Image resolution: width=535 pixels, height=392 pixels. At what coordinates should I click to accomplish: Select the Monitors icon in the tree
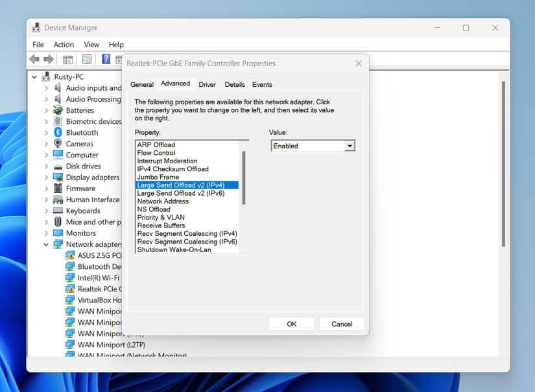[x=58, y=233]
